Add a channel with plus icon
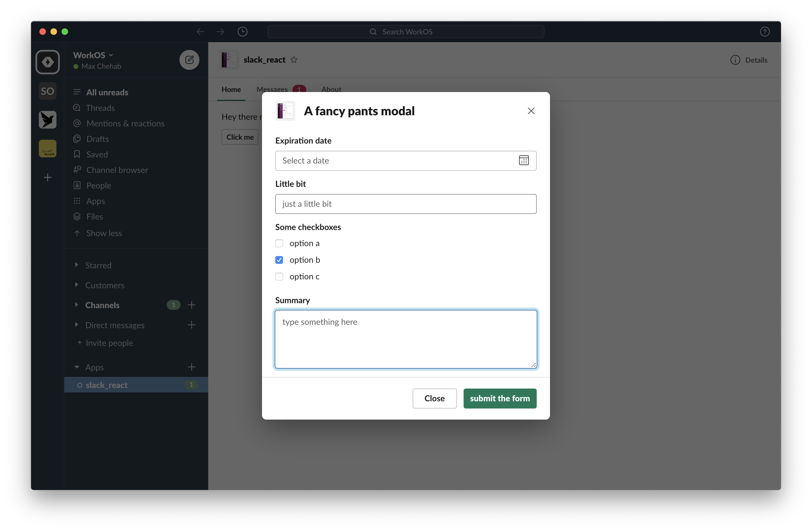Viewport: 812px width, 531px height. [191, 305]
